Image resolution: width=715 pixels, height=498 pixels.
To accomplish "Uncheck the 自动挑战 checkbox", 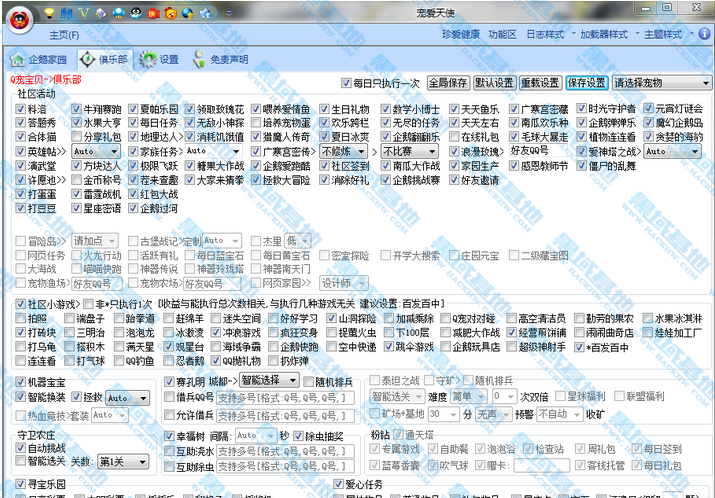I will tap(20, 447).
